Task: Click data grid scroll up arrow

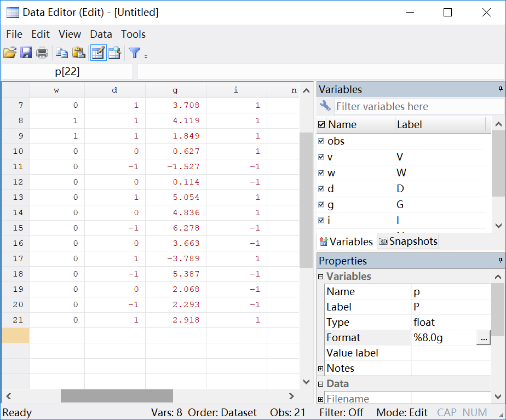Action: 307,91
